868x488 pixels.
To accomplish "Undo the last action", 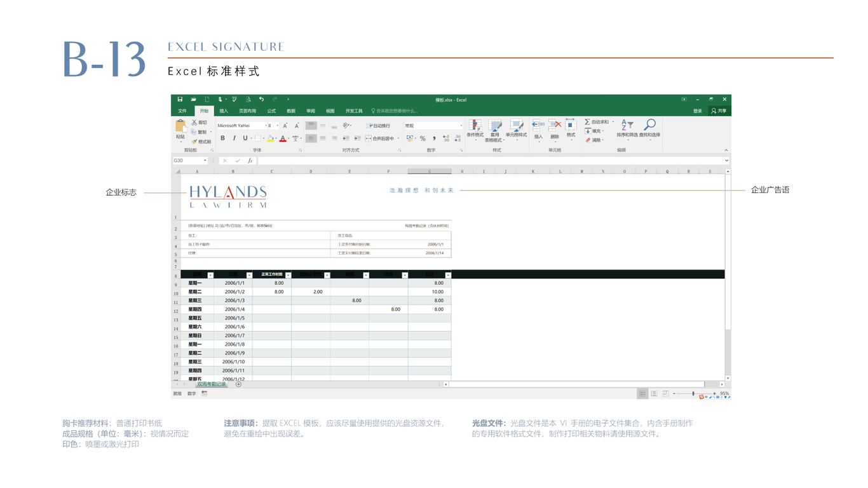I will (x=261, y=100).
